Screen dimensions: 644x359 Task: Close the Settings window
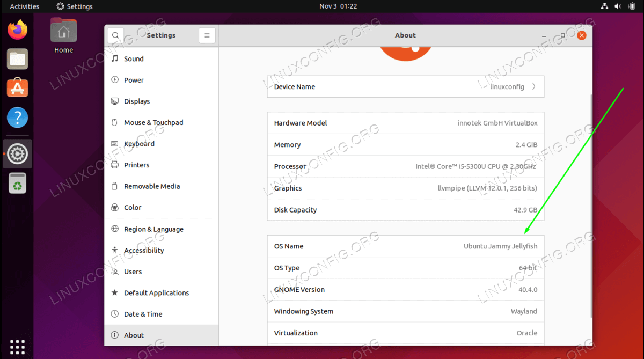click(582, 35)
